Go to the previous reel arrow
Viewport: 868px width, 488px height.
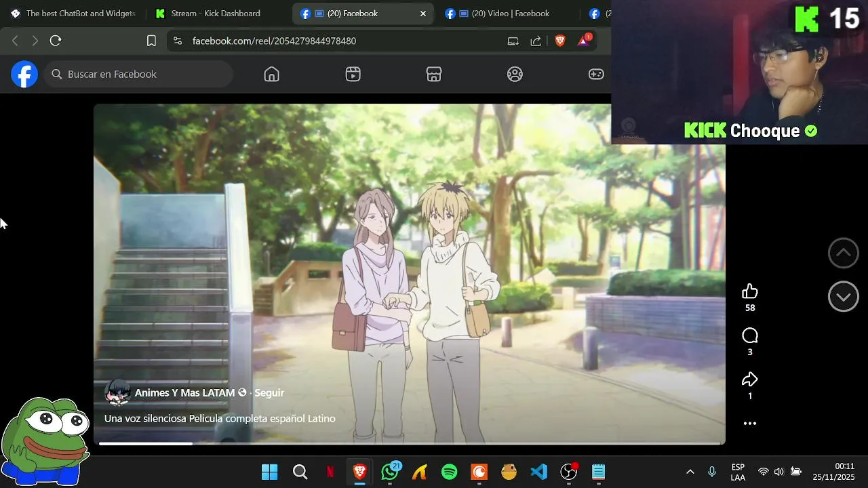click(x=844, y=253)
